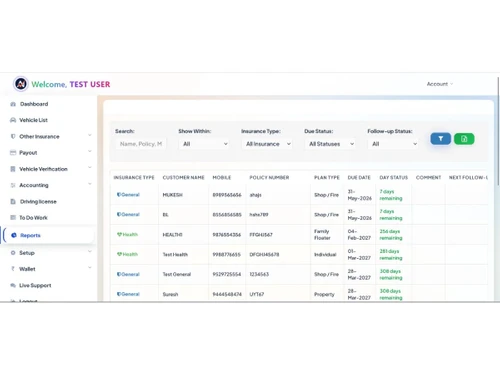Expand the Payout submenu chevron
Image resolution: width=500 pixels, height=375 pixels.
tap(90, 151)
